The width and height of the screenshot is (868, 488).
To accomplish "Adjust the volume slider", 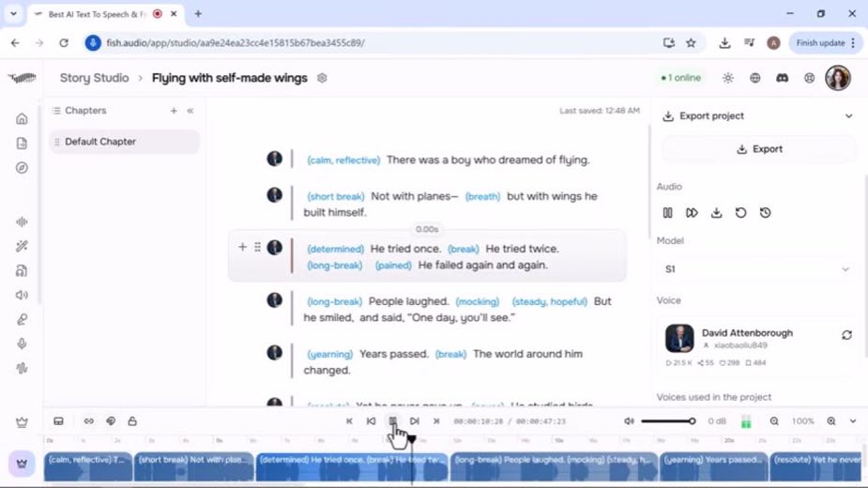I will pyautogui.click(x=668, y=421).
